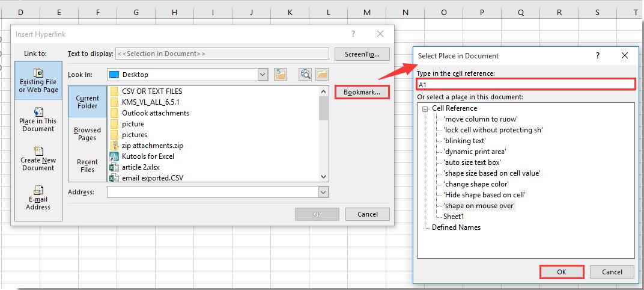Cancel the Select Place in Document dialog
This screenshot has height=290, width=644.
coord(612,272)
